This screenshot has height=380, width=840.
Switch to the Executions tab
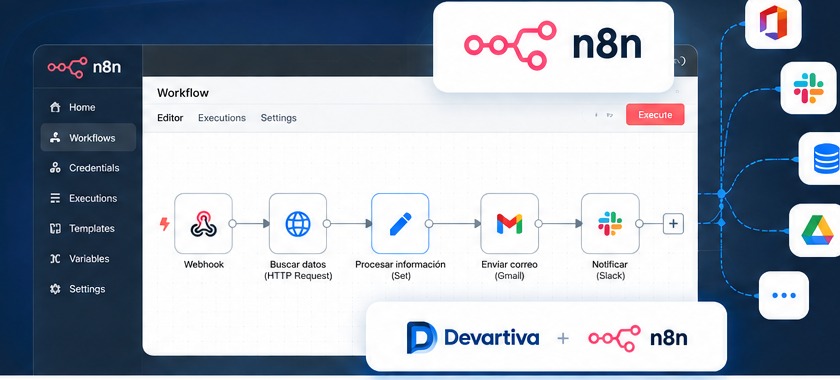[222, 118]
